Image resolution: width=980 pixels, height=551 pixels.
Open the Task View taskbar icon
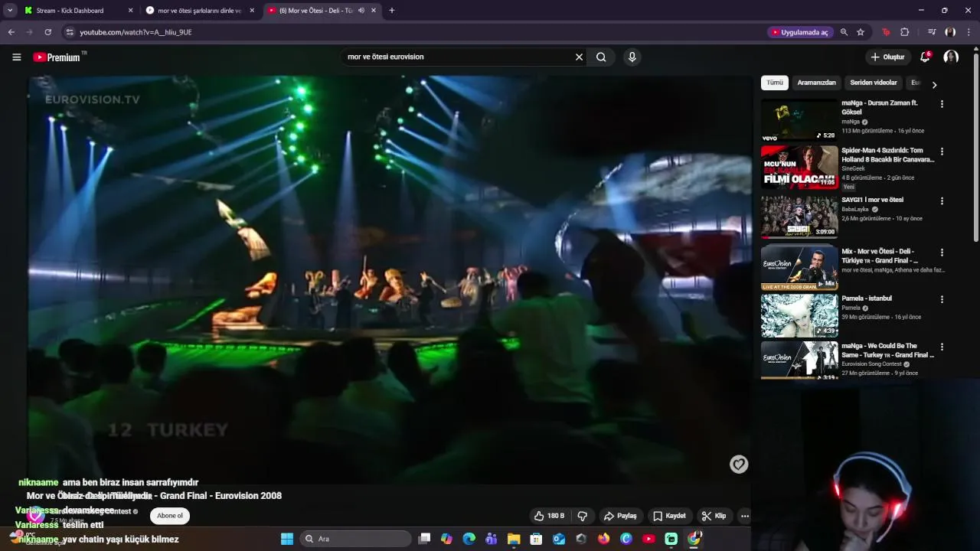[x=424, y=539]
